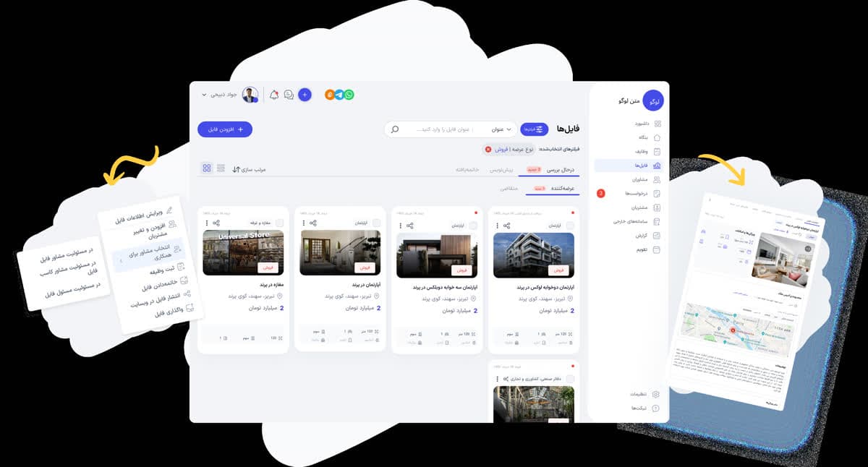Open سامانه‌های خارجی (External systems) in the sidebar
The height and width of the screenshot is (467, 868).
(637, 221)
